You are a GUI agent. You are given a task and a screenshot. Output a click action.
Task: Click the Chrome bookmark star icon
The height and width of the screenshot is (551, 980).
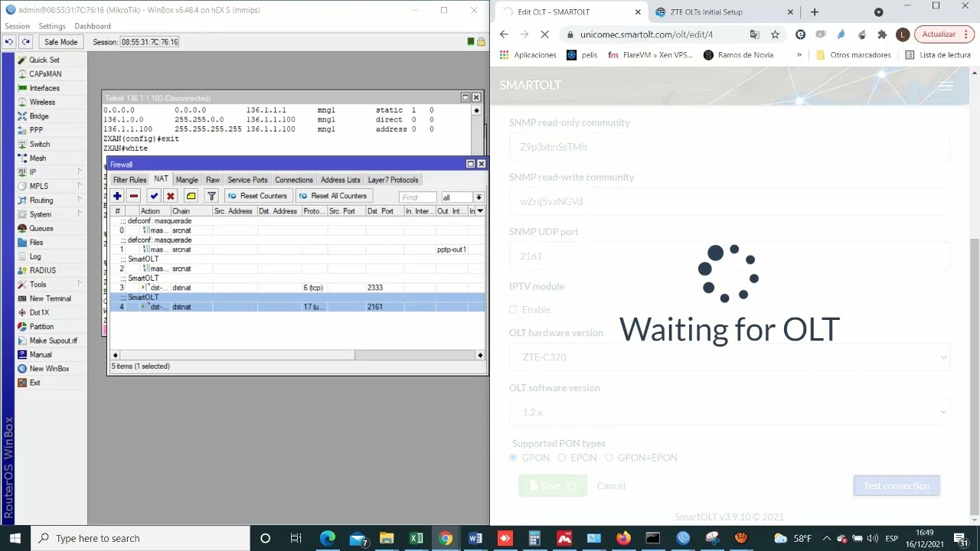click(x=775, y=34)
